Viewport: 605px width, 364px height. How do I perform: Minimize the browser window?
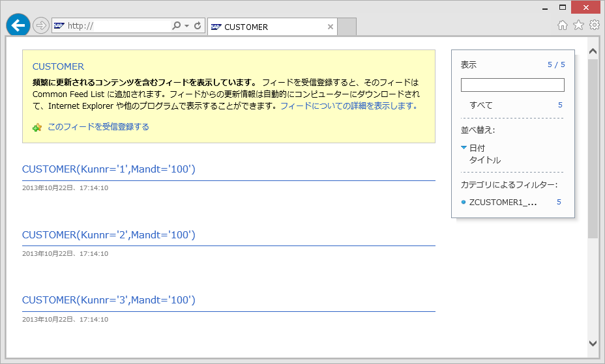(x=545, y=8)
